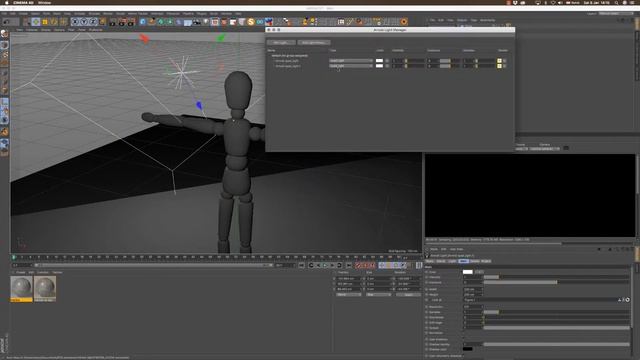This screenshot has width=640, height=360.
Task: Toggle small checkbox beside second light color
Action: pyautogui.click(x=387, y=66)
